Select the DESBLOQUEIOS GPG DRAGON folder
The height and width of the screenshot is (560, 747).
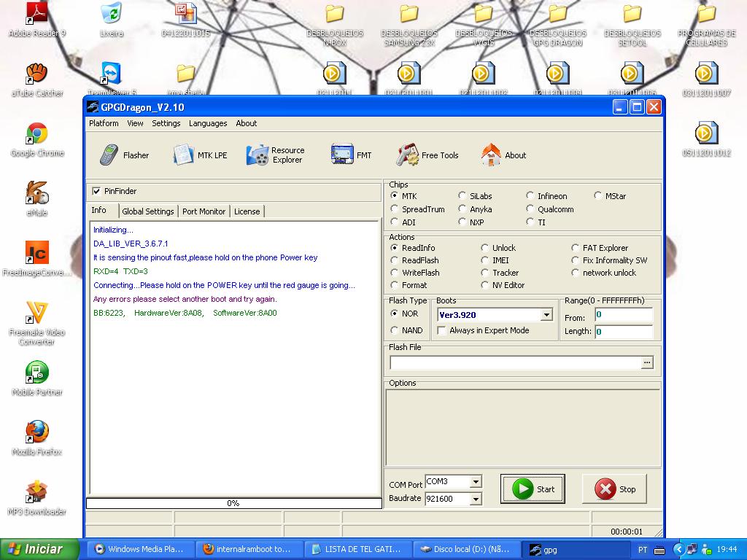click(558, 24)
